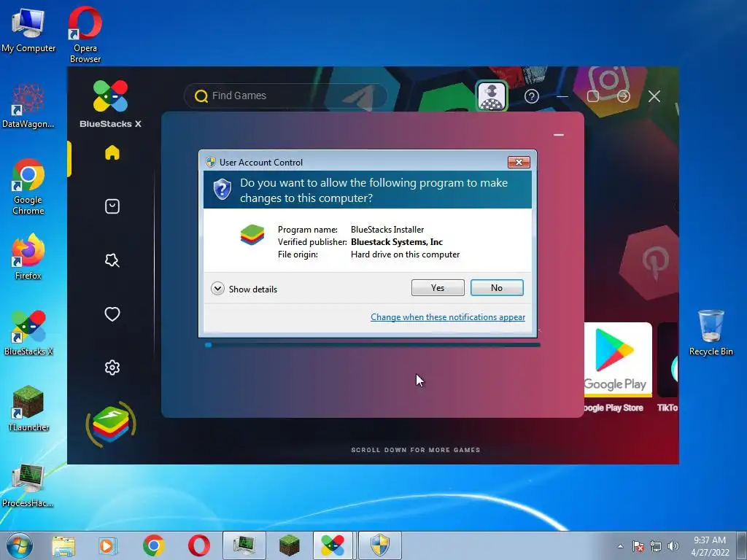Click Bluestack Systems, Inc publisher name
This screenshot has width=747, height=560.
[x=397, y=242]
